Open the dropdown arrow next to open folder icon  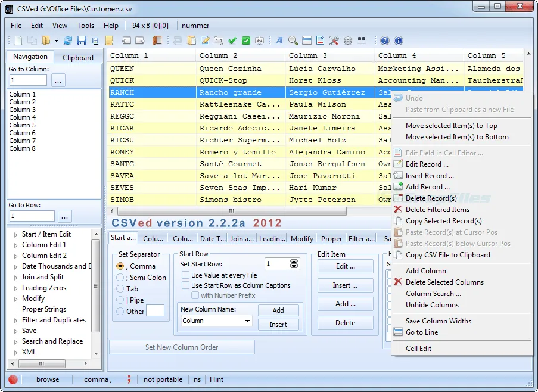(x=56, y=41)
